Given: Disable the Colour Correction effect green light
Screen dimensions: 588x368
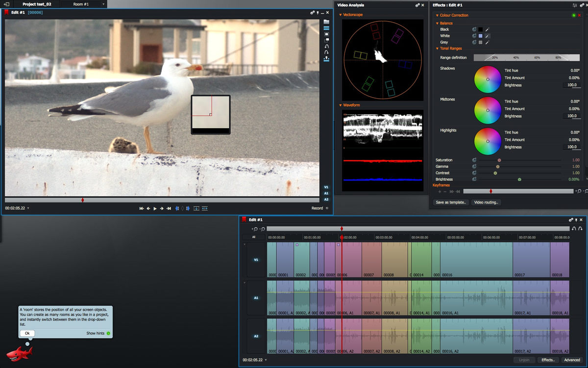Looking at the screenshot, I should click(x=573, y=16).
